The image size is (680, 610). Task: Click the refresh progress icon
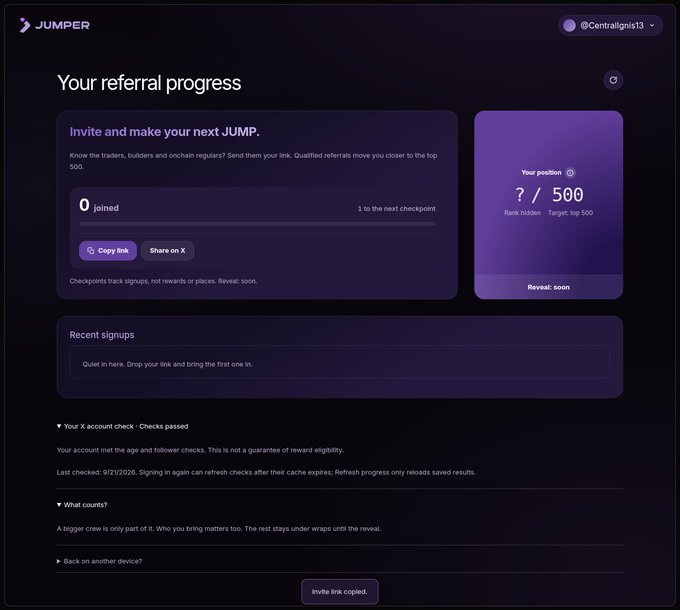click(x=613, y=80)
